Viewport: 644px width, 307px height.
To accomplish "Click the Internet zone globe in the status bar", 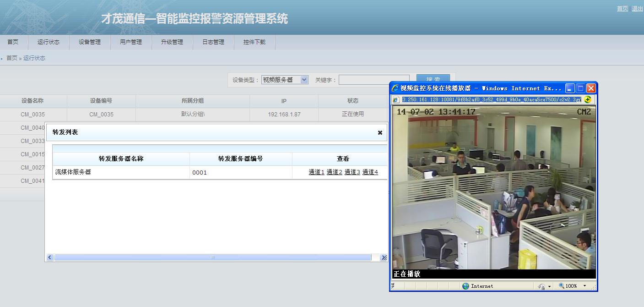I will 466,286.
